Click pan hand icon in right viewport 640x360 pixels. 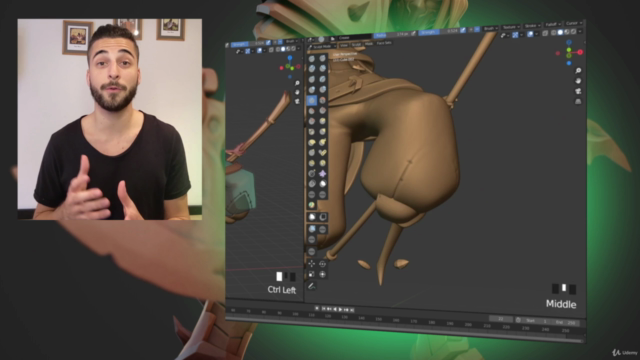coord(578,81)
